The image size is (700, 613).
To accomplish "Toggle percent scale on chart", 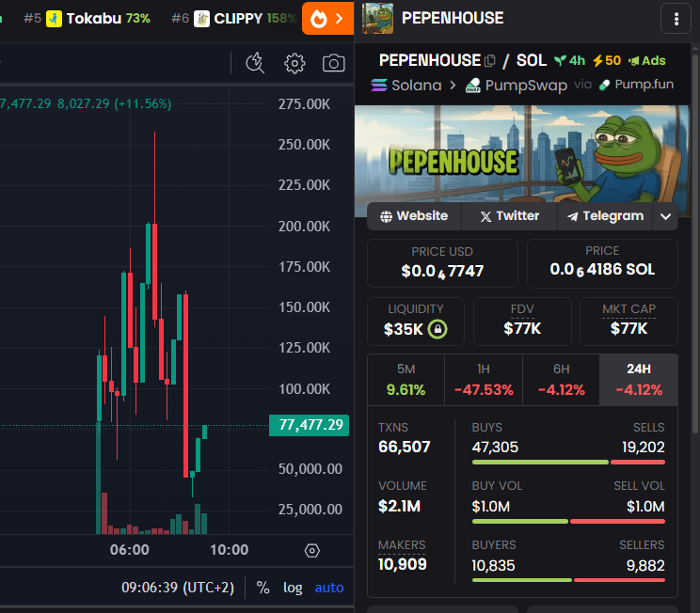I will tap(262, 588).
